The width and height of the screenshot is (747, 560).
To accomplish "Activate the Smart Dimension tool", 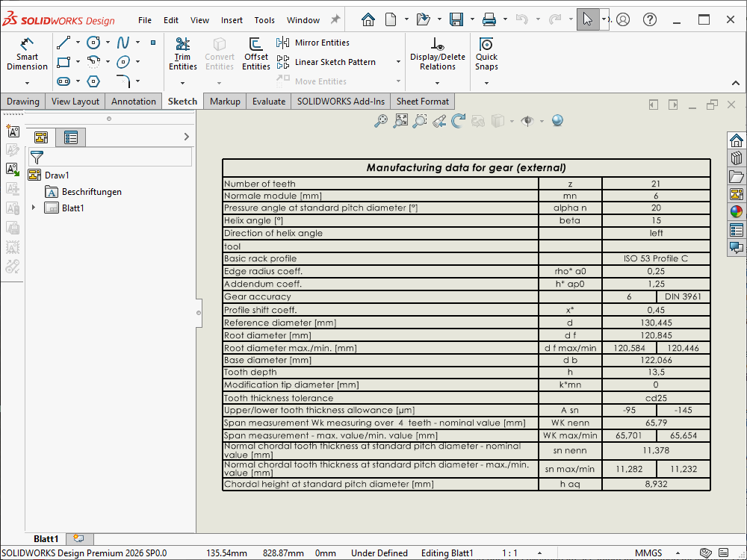I will (x=27, y=52).
